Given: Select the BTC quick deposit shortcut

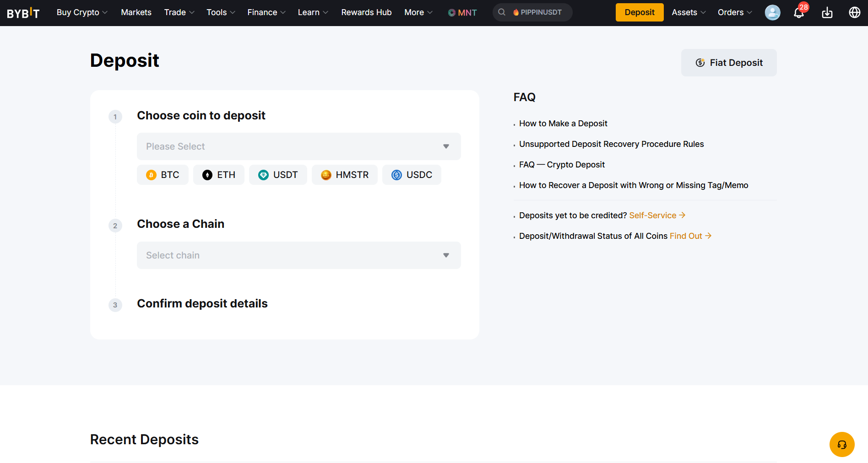Looking at the screenshot, I should [163, 174].
